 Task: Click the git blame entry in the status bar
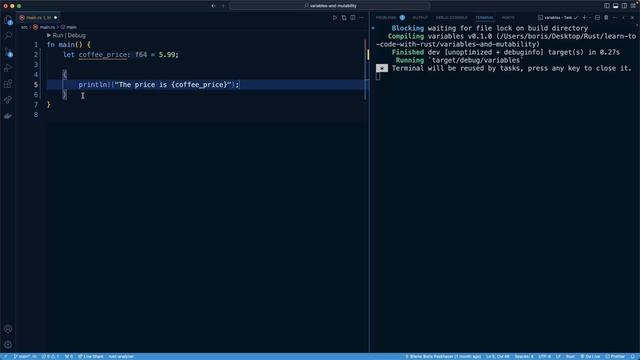click(443, 356)
